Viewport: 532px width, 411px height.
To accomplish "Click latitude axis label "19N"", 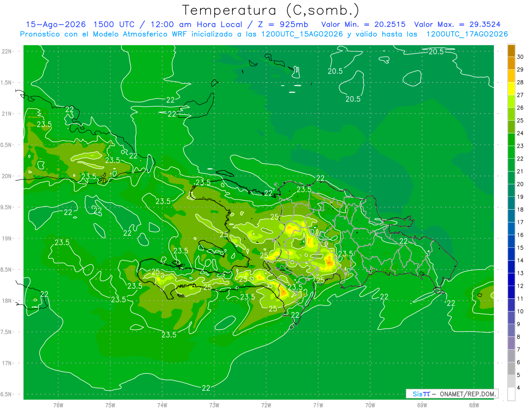I will pyautogui.click(x=7, y=239).
